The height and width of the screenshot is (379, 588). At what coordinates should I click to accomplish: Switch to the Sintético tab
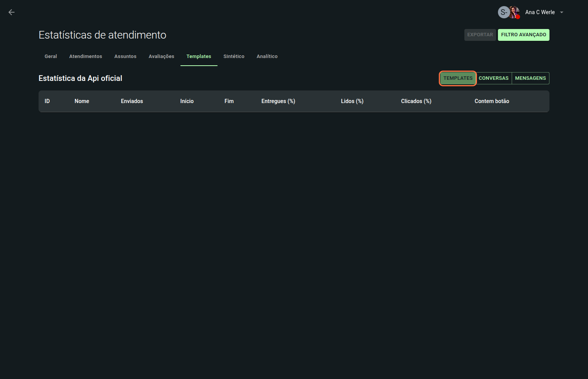pyautogui.click(x=234, y=56)
